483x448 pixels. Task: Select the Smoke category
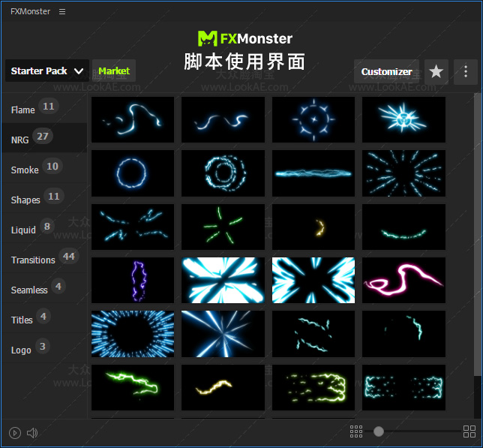[25, 170]
